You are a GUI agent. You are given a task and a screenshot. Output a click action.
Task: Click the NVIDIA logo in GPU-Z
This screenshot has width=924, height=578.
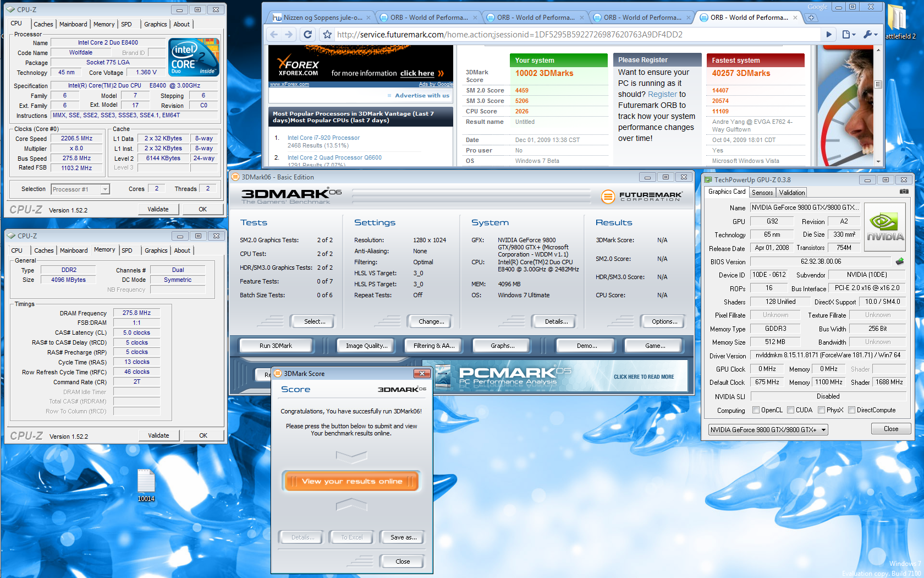[885, 227]
